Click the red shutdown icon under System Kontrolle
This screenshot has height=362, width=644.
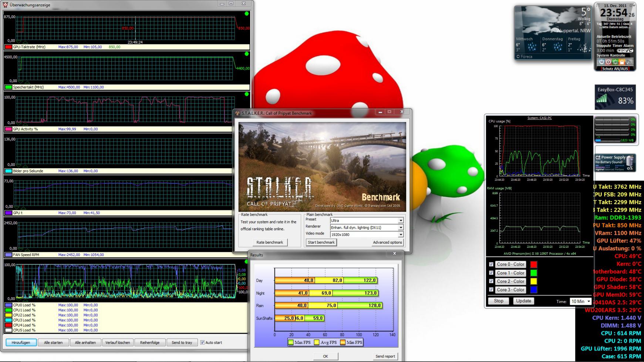click(608, 62)
